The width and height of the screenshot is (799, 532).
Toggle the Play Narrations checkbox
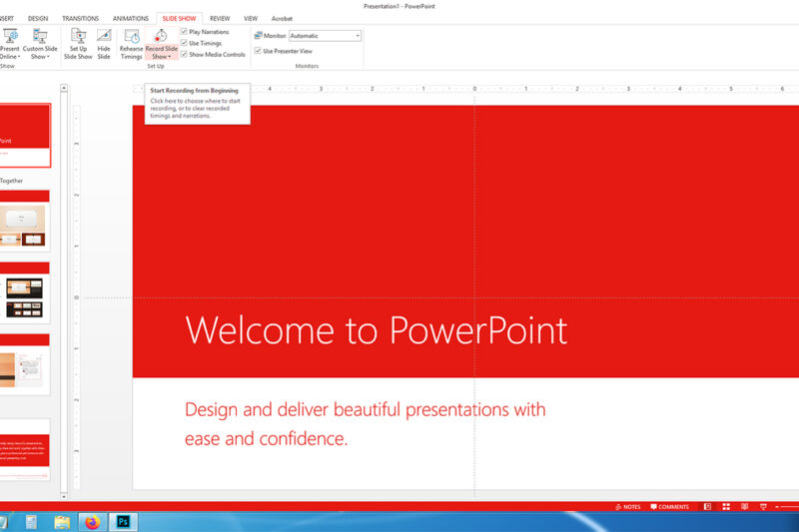[x=184, y=32]
